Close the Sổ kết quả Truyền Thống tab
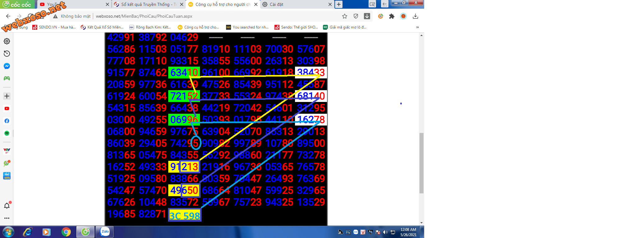 tap(182, 4)
